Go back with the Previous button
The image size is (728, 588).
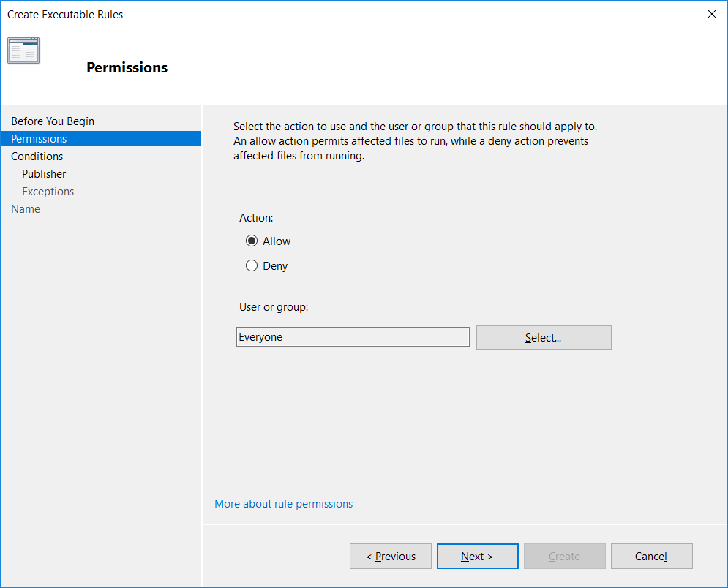391,556
